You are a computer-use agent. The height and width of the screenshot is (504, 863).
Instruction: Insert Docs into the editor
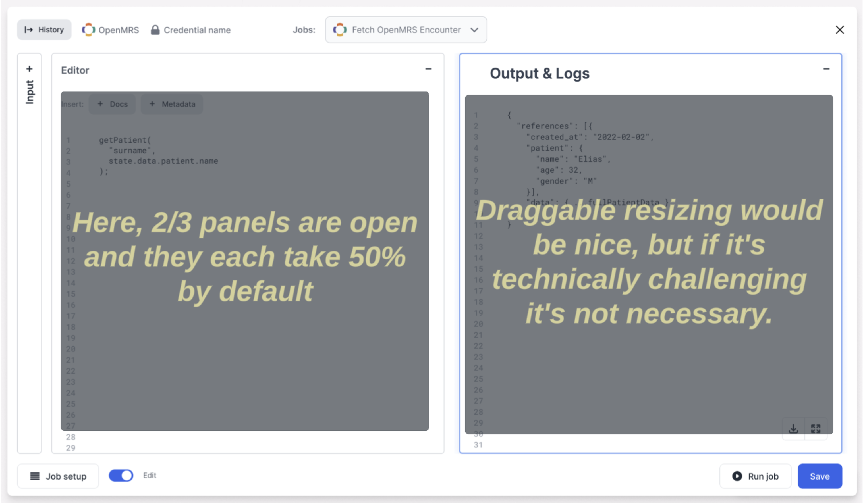pos(112,104)
